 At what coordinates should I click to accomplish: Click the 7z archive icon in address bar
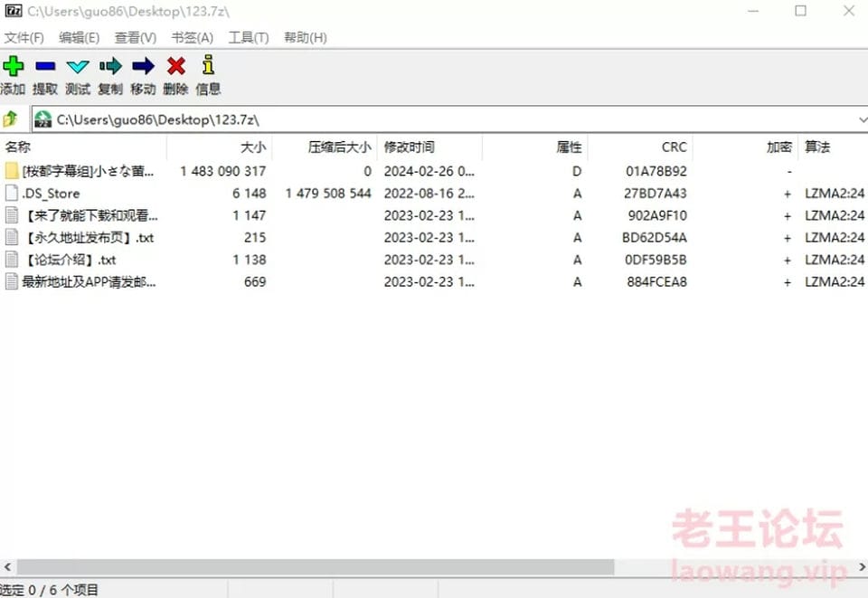pos(42,119)
